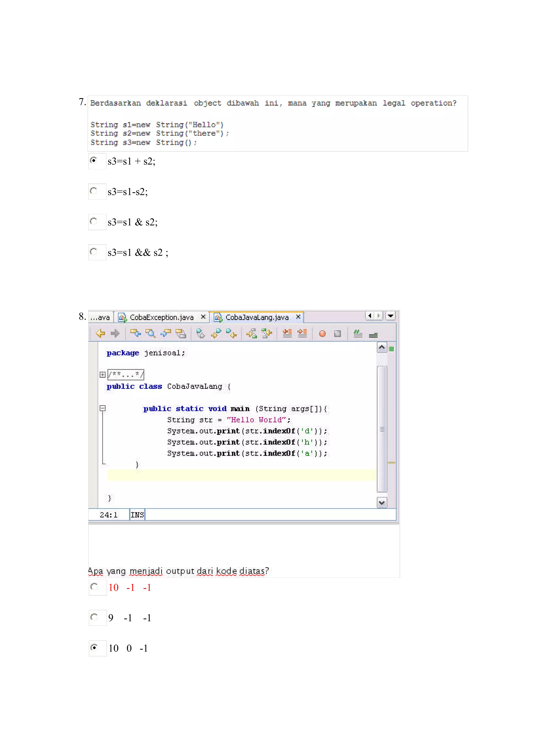Click the String s2=new String("there"); line

coord(160,133)
